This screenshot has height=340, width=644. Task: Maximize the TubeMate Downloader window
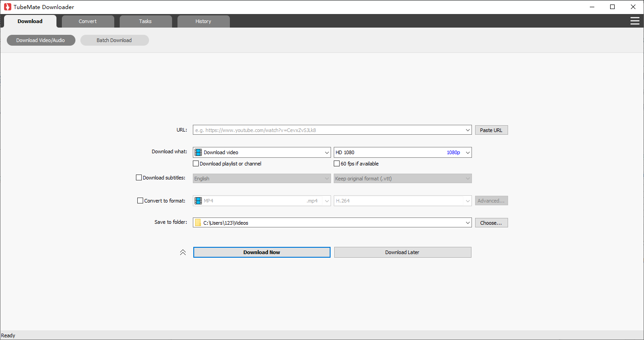tap(612, 7)
